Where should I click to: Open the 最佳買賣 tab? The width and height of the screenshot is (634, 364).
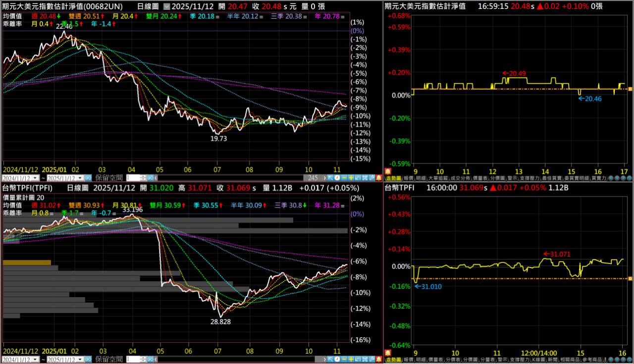pos(552,178)
